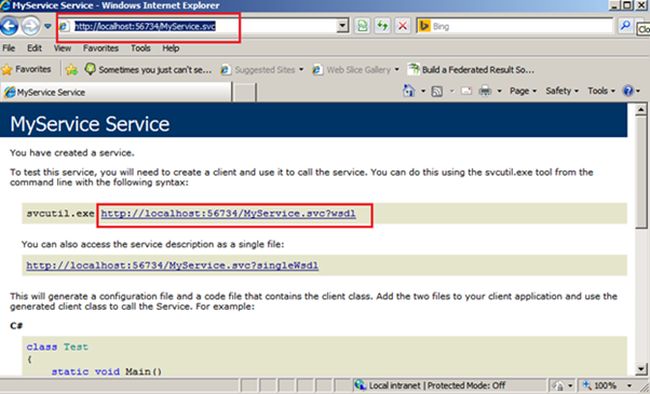Click the Bing search provider icon
Image resolution: width=650 pixels, height=394 pixels.
click(424, 27)
